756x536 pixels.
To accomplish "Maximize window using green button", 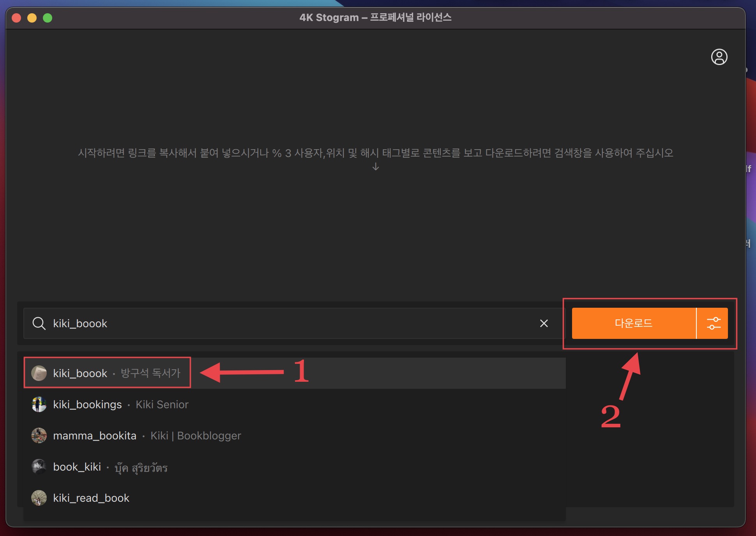I will (x=48, y=18).
